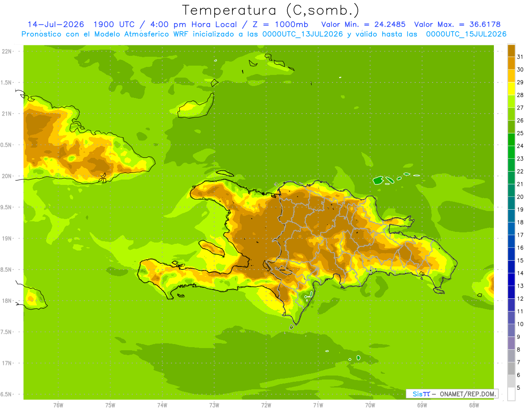Click the color bar label "5"
This screenshot has height=411, width=532.
[519, 388]
